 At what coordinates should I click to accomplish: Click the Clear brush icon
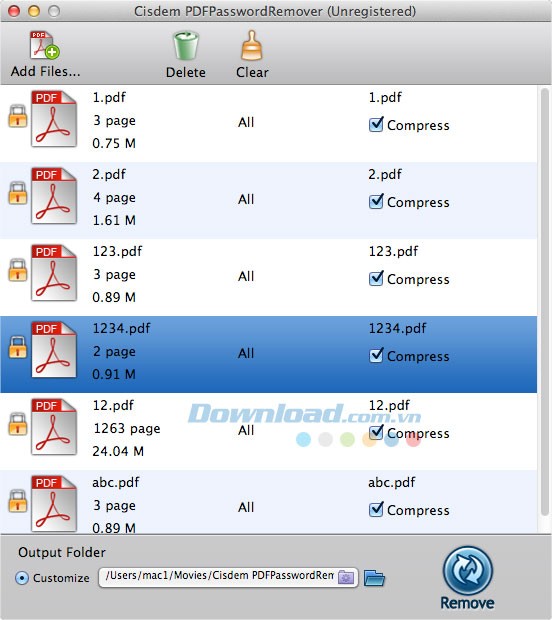pos(252,45)
